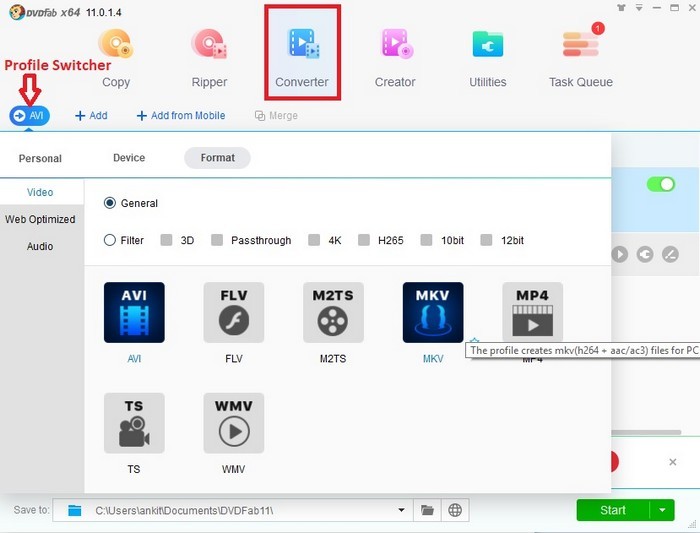Open the title bar dropdown menu icon
The height and width of the screenshot is (533, 700).
(x=639, y=8)
